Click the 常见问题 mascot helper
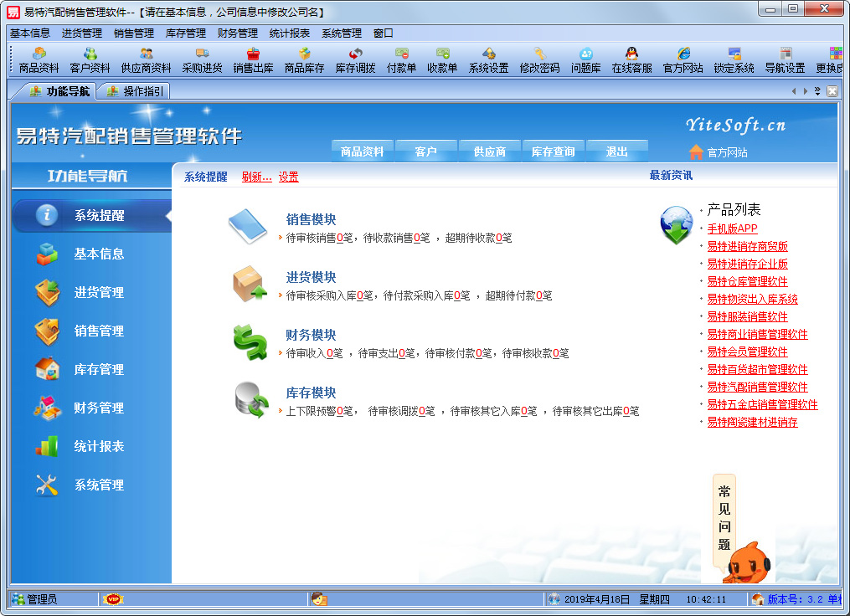 click(x=741, y=529)
